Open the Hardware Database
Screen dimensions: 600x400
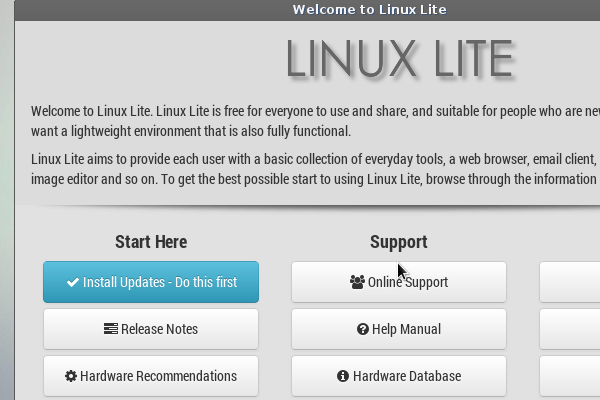point(399,376)
